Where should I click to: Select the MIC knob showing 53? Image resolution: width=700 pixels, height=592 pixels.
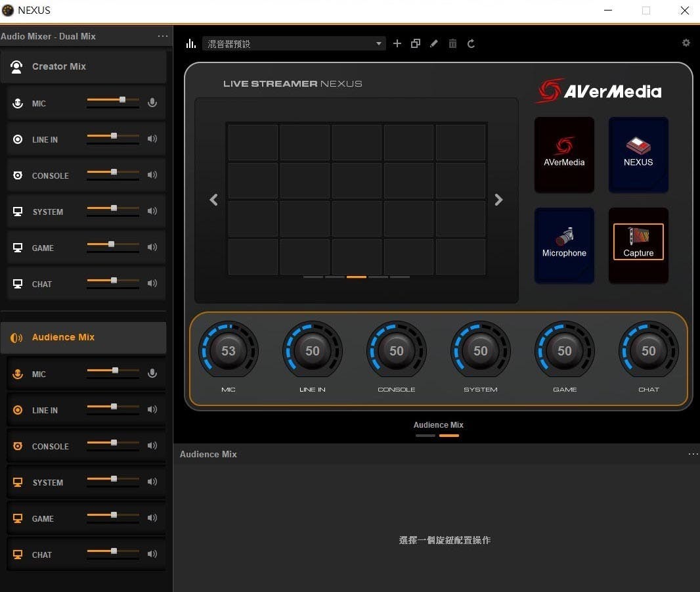pos(228,351)
